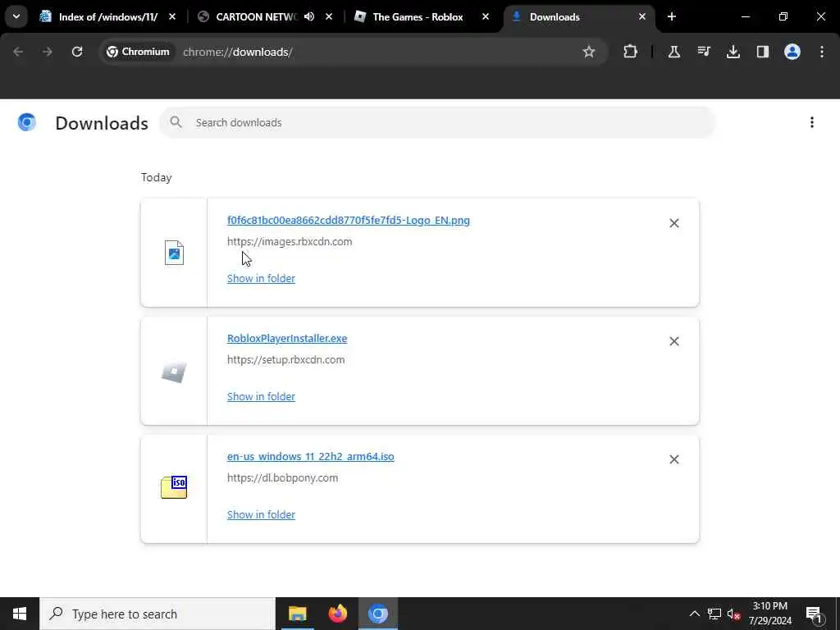Open the muted volume tray icon

pos(733,614)
